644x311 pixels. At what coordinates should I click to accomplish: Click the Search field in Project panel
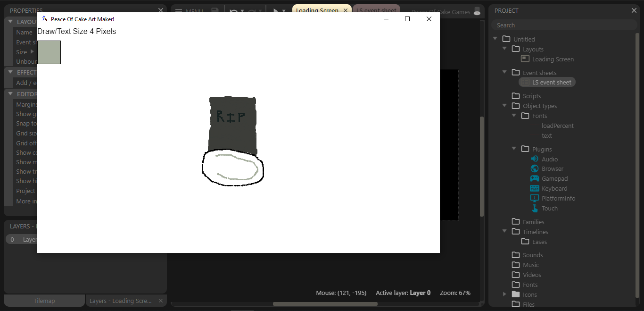tap(564, 25)
